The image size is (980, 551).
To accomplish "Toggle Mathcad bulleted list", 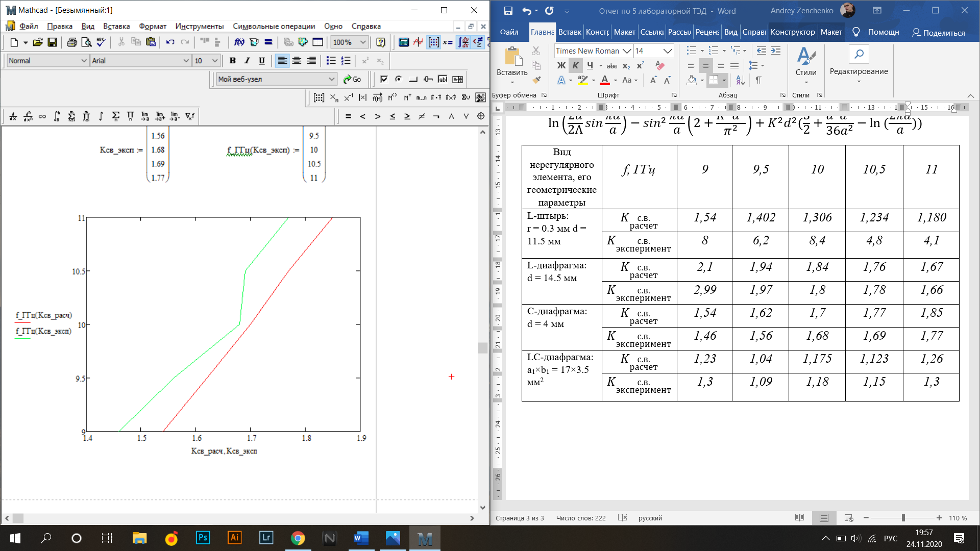I will click(331, 61).
